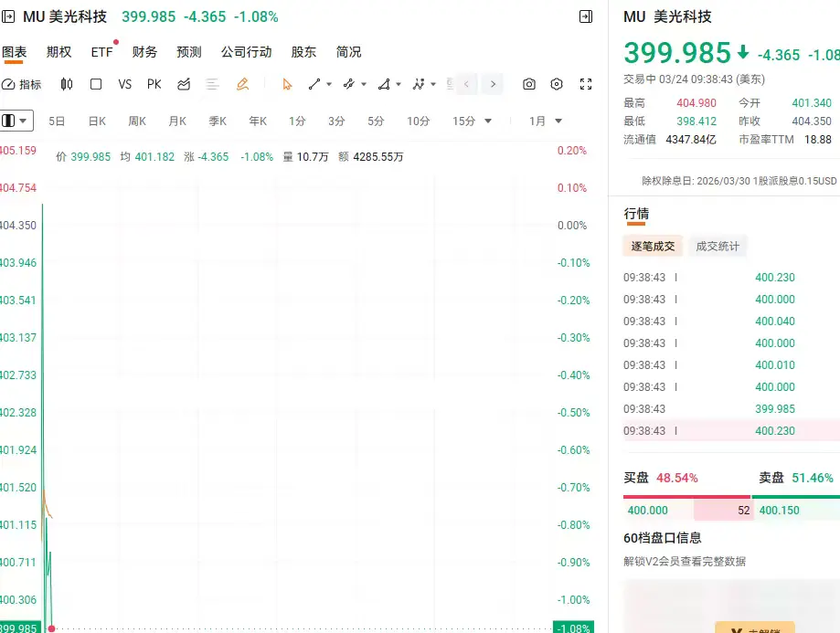
Task: Expand triangle tool options arrow
Action: pos(398,84)
